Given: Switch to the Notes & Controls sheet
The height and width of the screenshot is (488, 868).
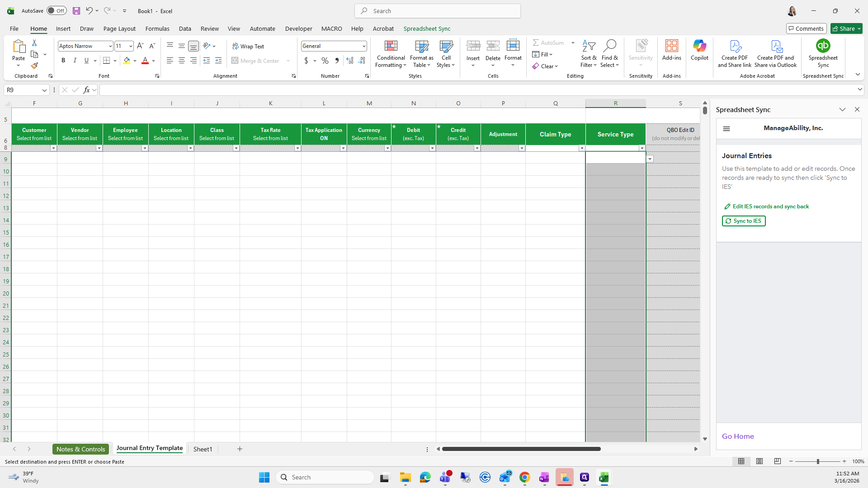Looking at the screenshot, I should 81,449.
